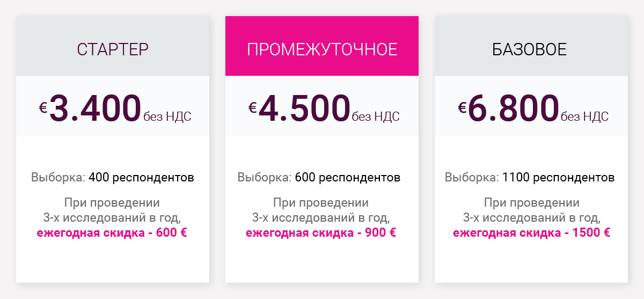Click the 6.800 price figure
Screen dimensions: 644x299
(x=514, y=108)
